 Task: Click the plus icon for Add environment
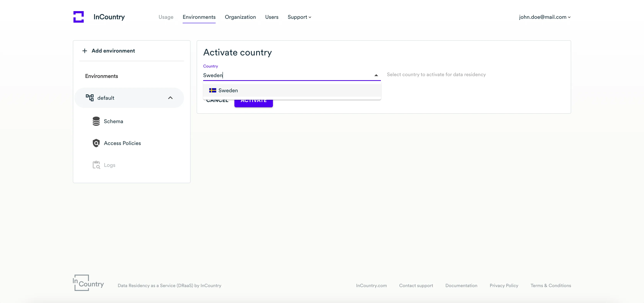pyautogui.click(x=85, y=51)
